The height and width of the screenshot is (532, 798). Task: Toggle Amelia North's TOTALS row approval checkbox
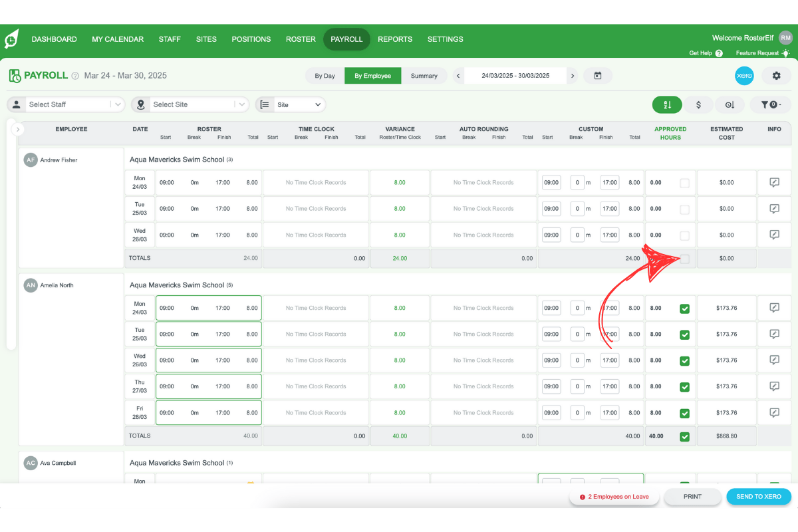[685, 436]
